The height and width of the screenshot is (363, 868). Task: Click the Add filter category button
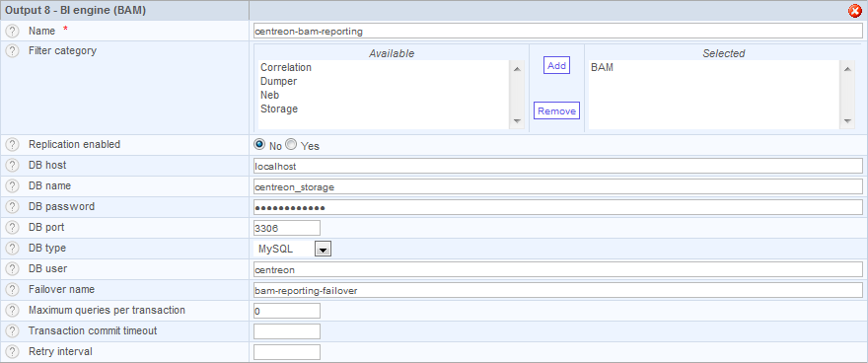pos(556,65)
